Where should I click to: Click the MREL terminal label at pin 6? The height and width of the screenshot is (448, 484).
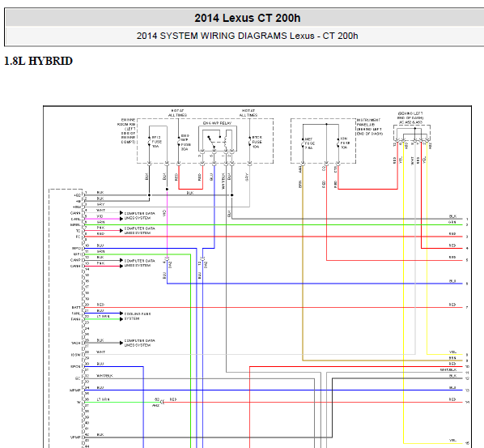pos(75,225)
